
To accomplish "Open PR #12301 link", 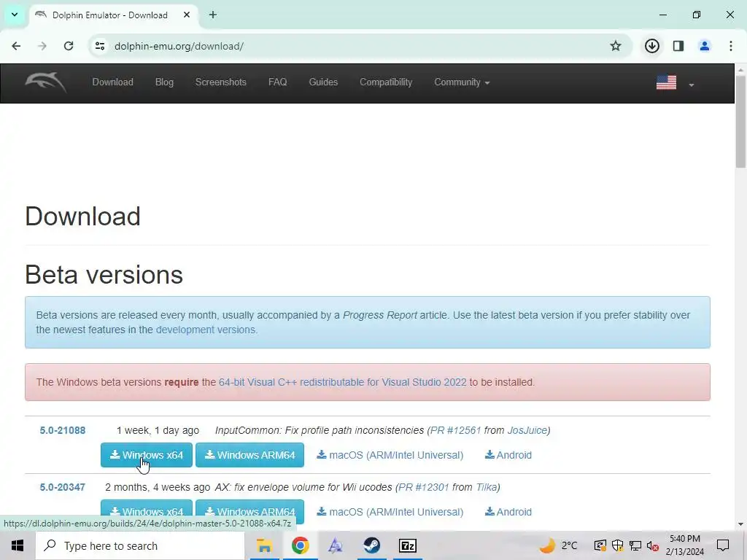I will pos(424,488).
